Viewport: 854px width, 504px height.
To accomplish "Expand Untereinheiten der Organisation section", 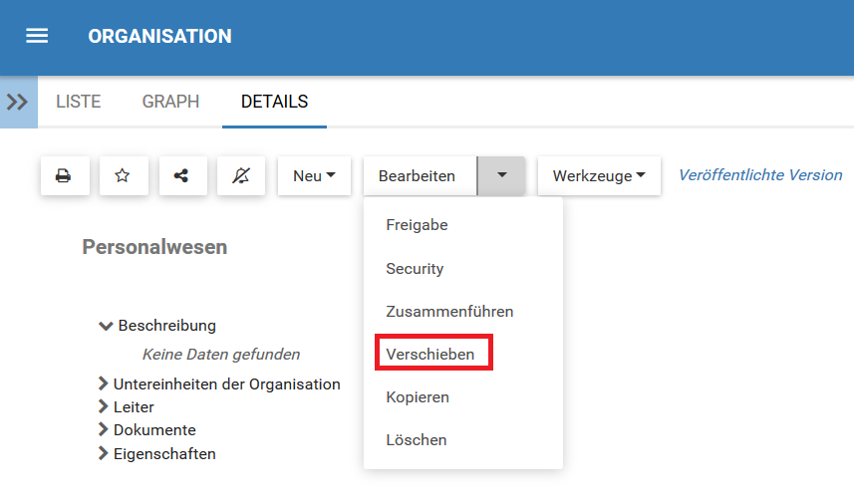I will [103, 383].
